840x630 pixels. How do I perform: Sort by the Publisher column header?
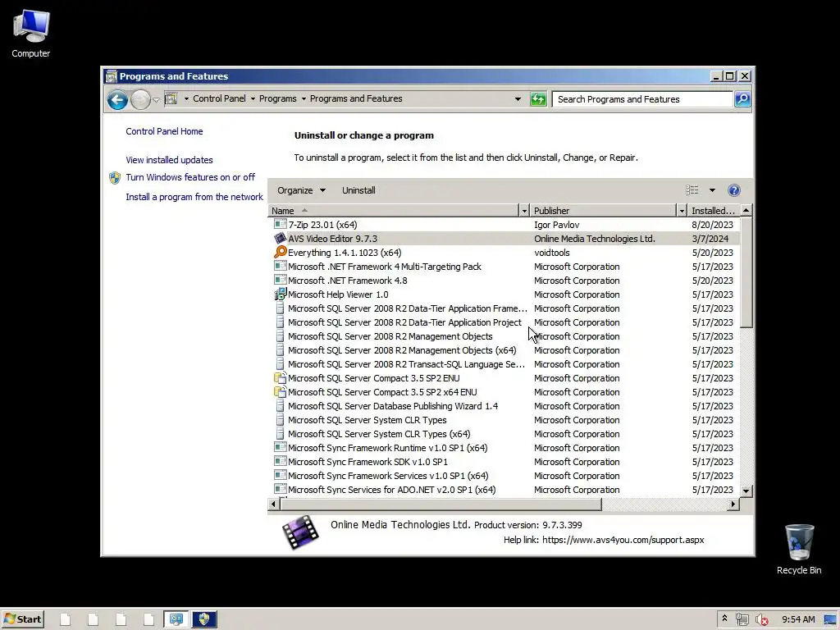[603, 211]
